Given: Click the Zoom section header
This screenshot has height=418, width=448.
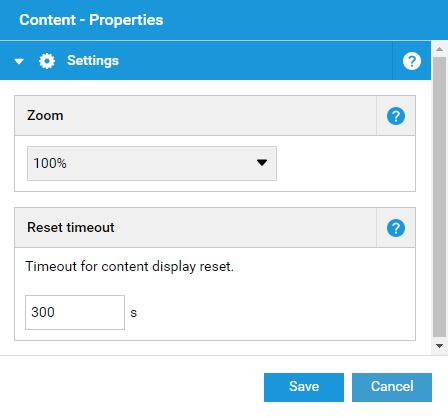Looking at the screenshot, I should [x=195, y=116].
